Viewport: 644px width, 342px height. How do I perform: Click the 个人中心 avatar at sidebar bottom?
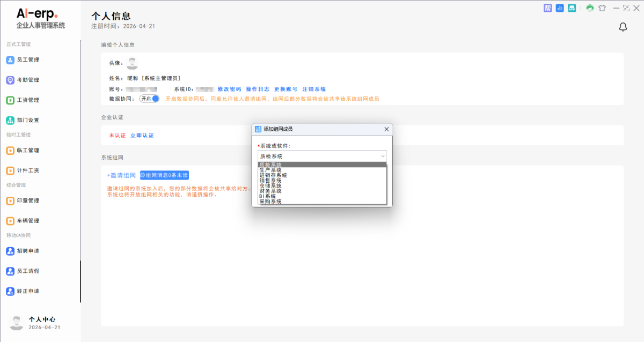16,323
